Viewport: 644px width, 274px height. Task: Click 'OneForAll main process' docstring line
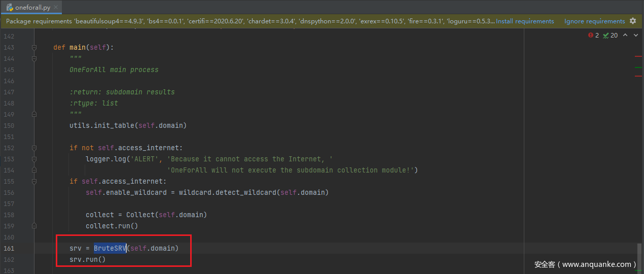[x=114, y=70]
